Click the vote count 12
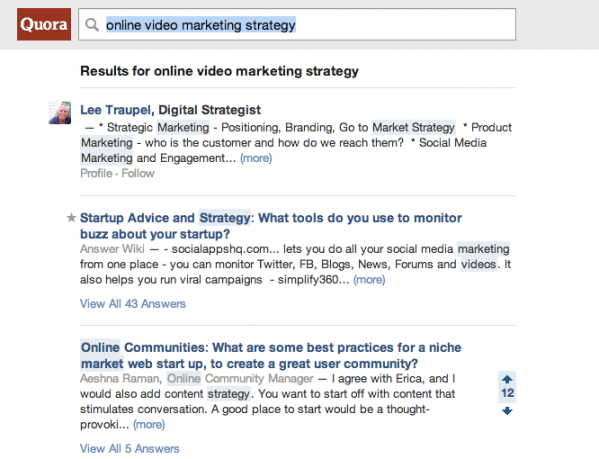Image resolution: width=599 pixels, height=459 pixels. [507, 393]
